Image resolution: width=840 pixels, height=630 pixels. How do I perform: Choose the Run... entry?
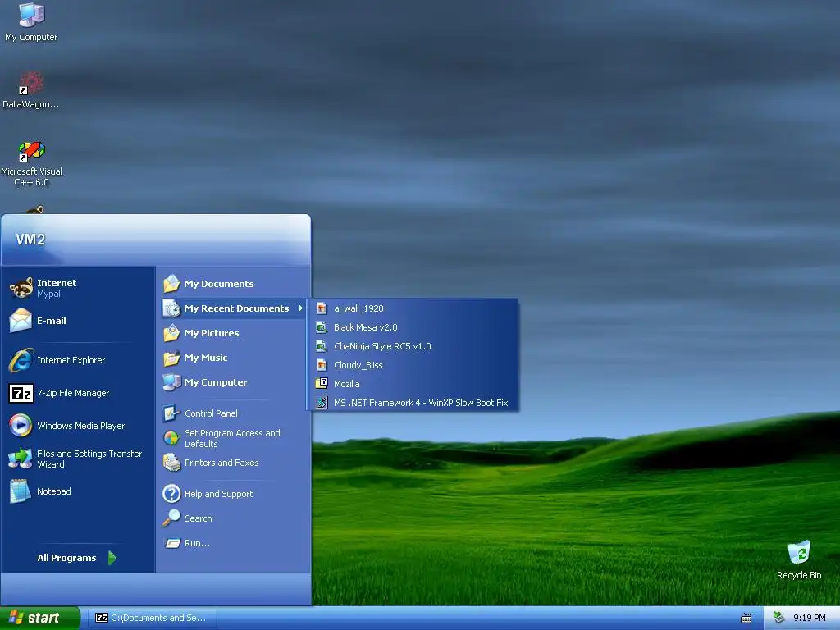click(x=197, y=543)
